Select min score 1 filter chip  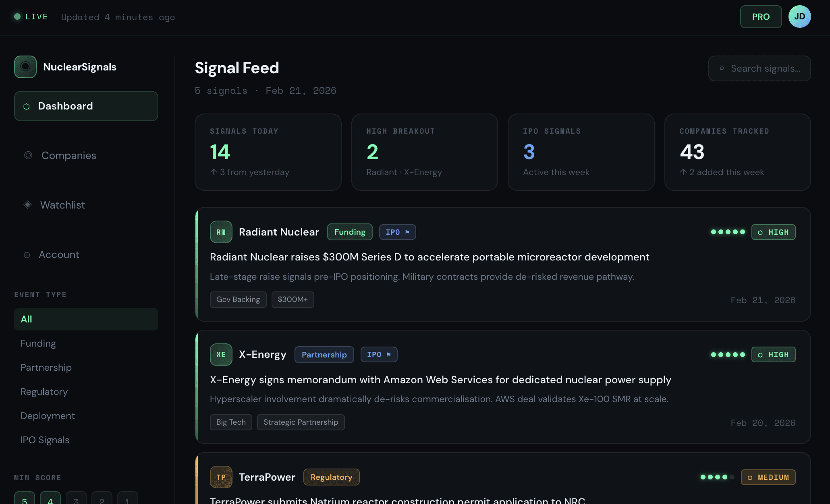(x=127, y=500)
